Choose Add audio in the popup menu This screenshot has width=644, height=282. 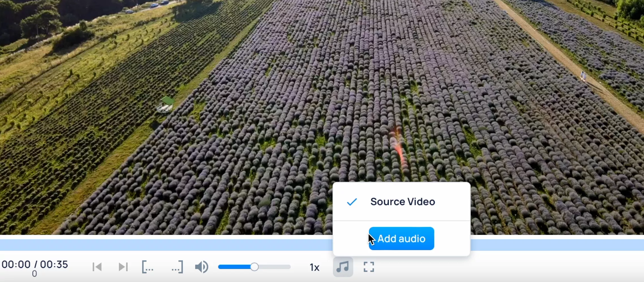(401, 238)
